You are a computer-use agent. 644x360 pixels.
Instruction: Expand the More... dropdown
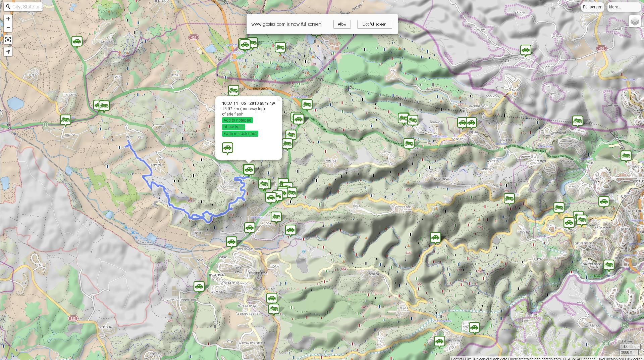coord(624,7)
